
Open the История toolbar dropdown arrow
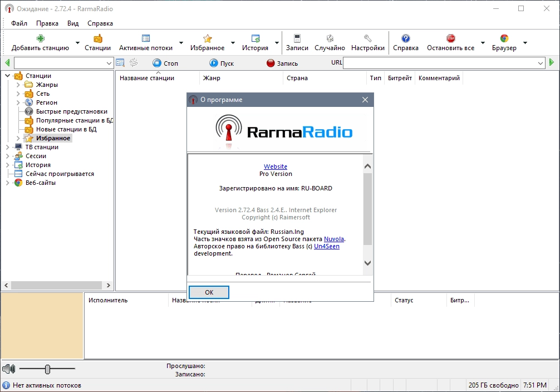277,43
